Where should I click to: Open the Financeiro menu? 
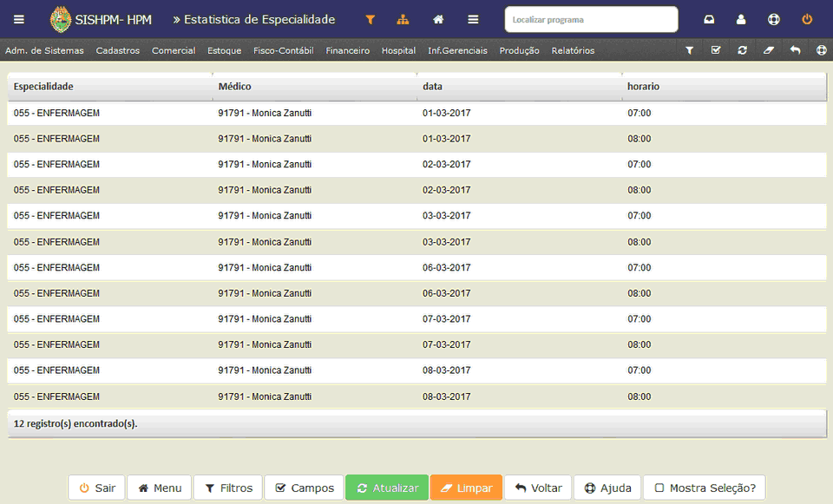coord(347,50)
